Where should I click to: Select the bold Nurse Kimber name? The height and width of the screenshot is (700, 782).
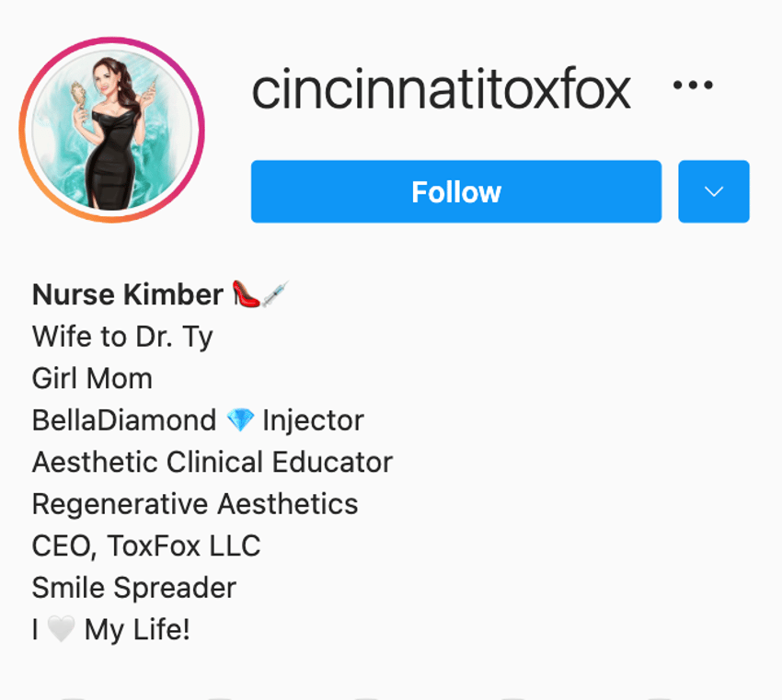(x=127, y=294)
